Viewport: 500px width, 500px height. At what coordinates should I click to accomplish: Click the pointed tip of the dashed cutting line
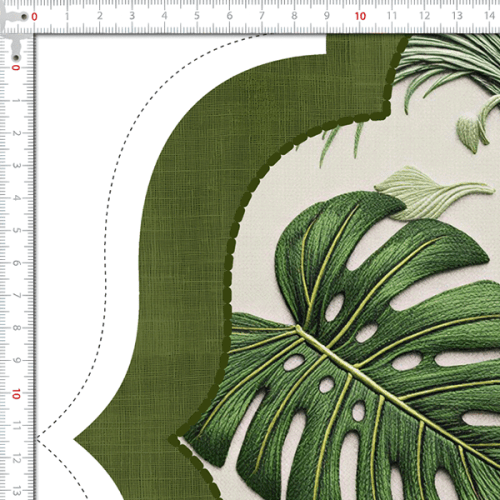coord(38,439)
